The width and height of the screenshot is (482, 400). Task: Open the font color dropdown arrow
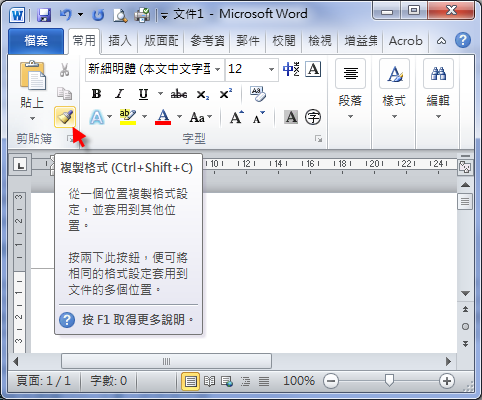pos(179,117)
